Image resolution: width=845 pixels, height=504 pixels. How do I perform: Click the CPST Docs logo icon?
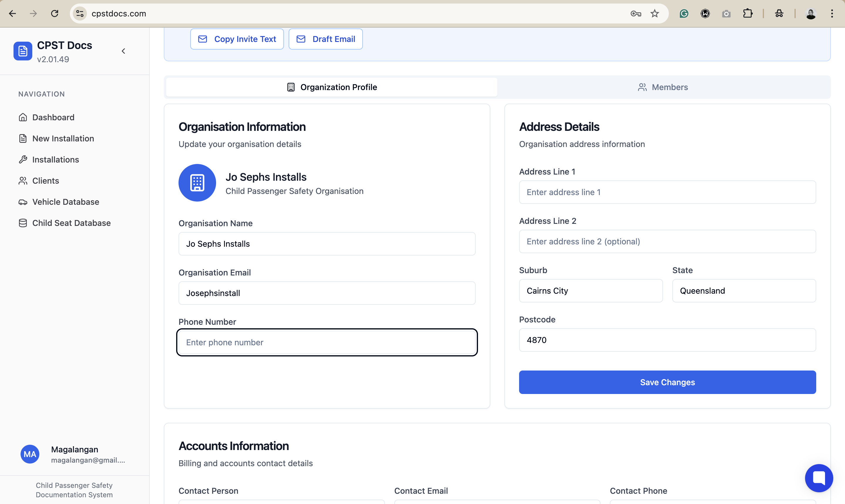[23, 51]
